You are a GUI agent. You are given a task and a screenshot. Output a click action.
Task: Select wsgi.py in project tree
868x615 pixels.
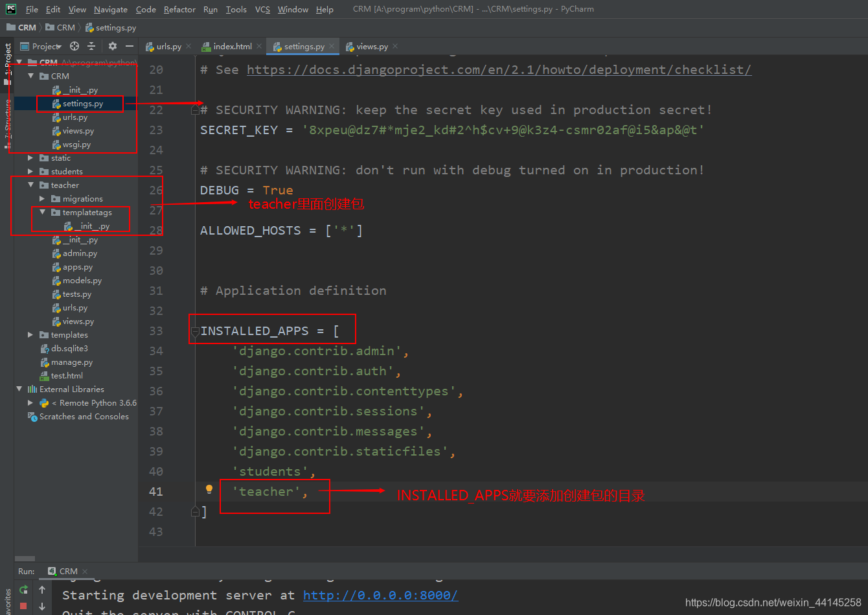click(76, 144)
